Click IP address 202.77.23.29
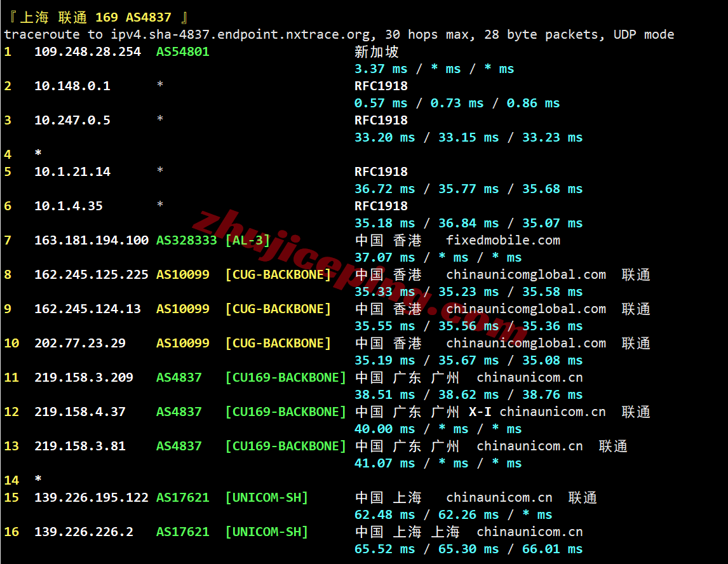This screenshot has width=728, height=564. coord(80,343)
